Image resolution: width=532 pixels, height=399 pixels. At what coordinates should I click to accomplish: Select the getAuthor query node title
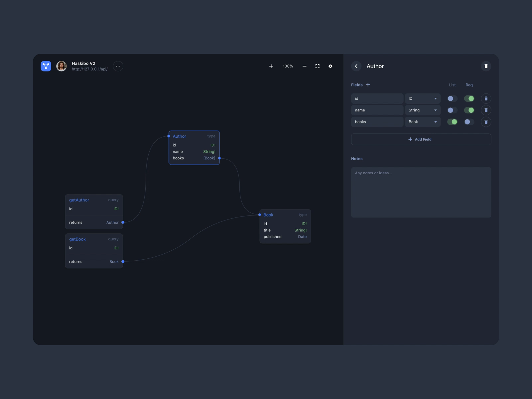(x=79, y=200)
